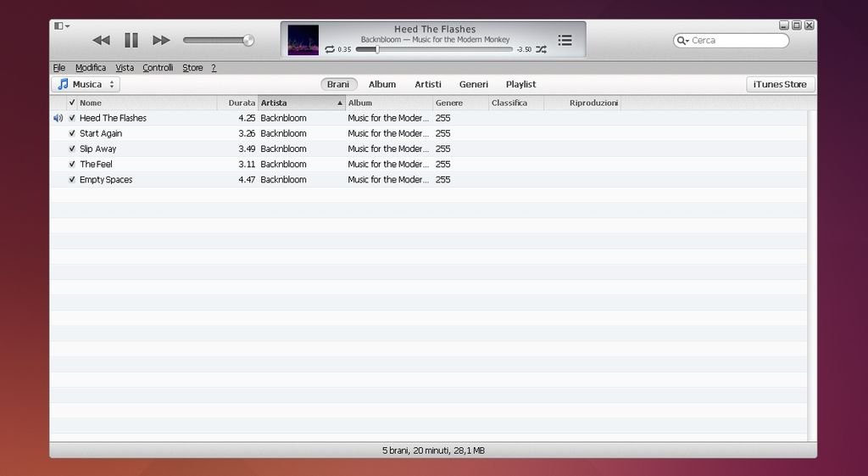Uncheck the Slip Away checkbox
Image resolution: width=868 pixels, height=476 pixels.
pyautogui.click(x=72, y=149)
